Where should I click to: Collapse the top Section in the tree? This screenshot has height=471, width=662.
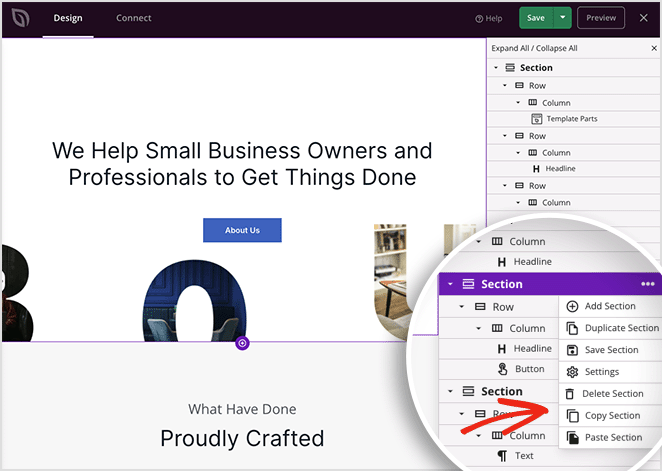point(496,68)
